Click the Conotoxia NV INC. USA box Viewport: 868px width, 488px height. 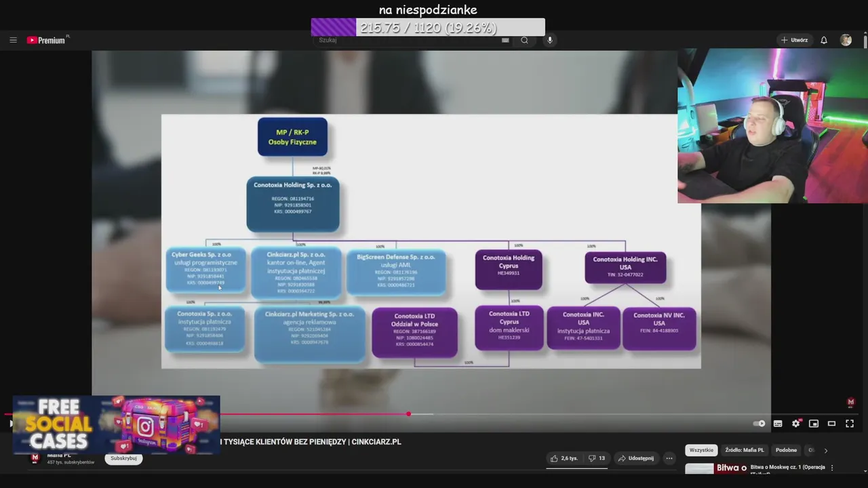click(x=659, y=328)
